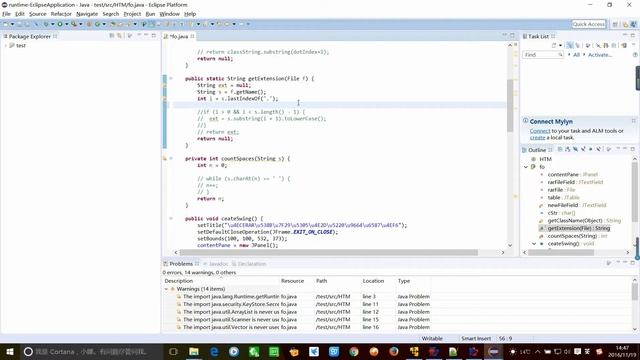
Task: Click the New file toolbar icon
Action: point(6,24)
